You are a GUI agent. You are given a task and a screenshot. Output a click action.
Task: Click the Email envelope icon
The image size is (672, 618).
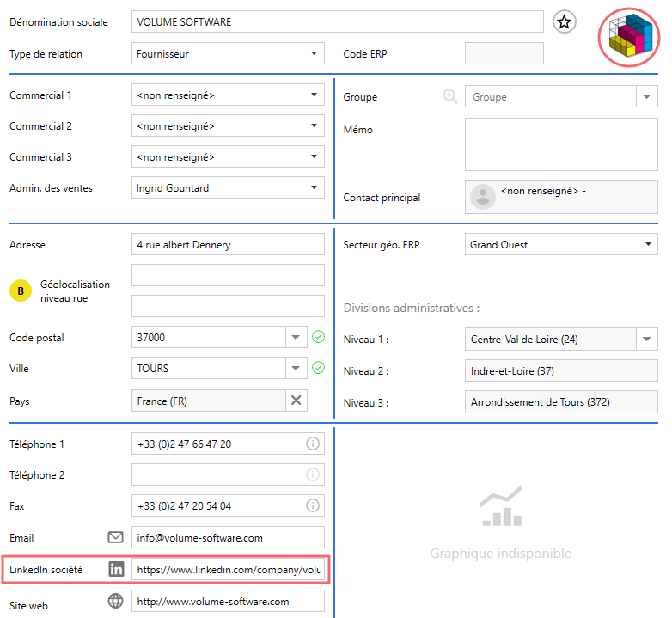pyautogui.click(x=116, y=537)
